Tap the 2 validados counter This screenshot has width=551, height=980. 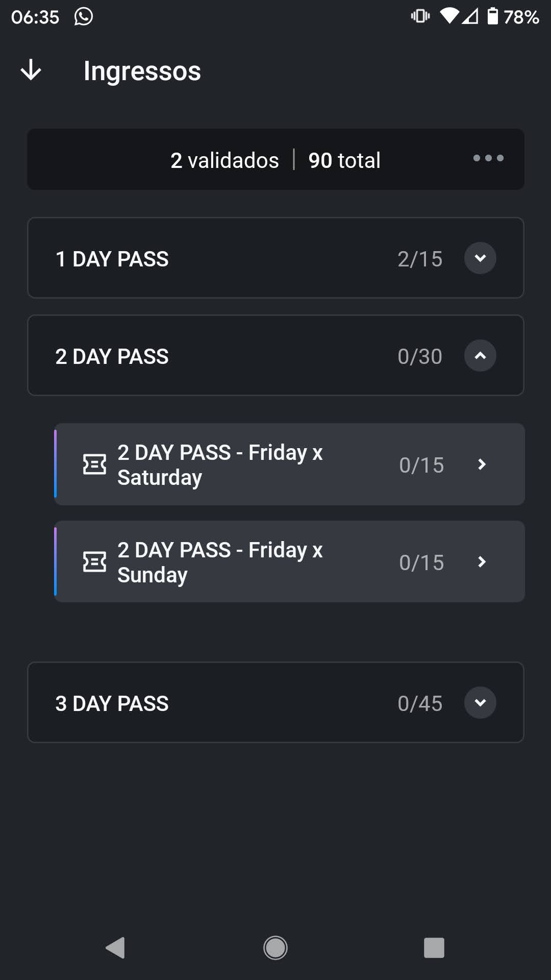[x=224, y=160]
